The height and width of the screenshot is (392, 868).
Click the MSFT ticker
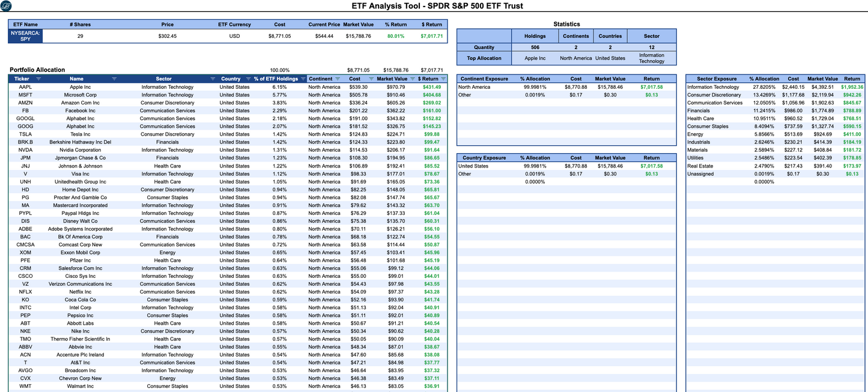click(25, 94)
